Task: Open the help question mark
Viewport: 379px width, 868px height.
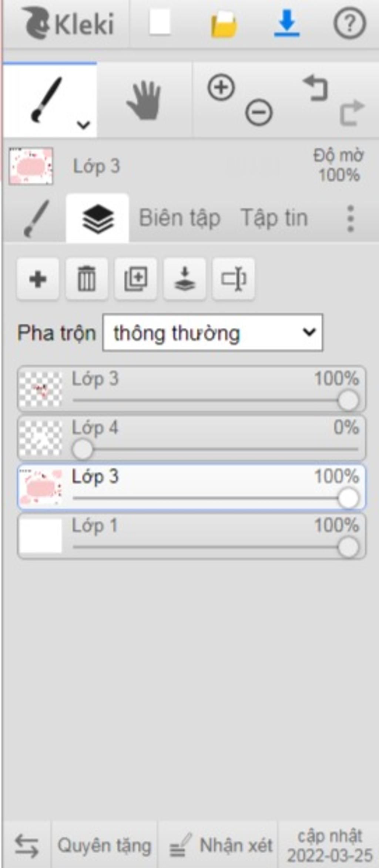Action: click(x=350, y=23)
